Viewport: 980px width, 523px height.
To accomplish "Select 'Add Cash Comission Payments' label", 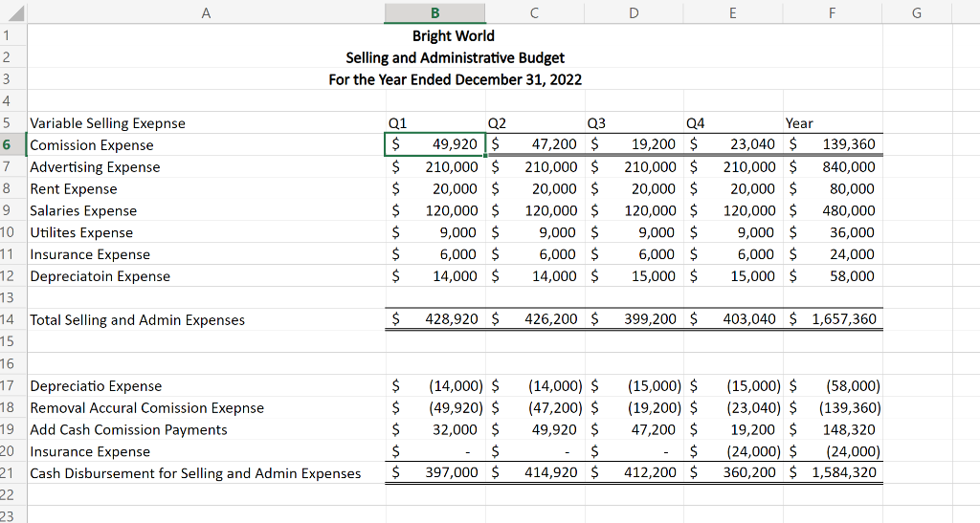I will [x=207, y=429].
